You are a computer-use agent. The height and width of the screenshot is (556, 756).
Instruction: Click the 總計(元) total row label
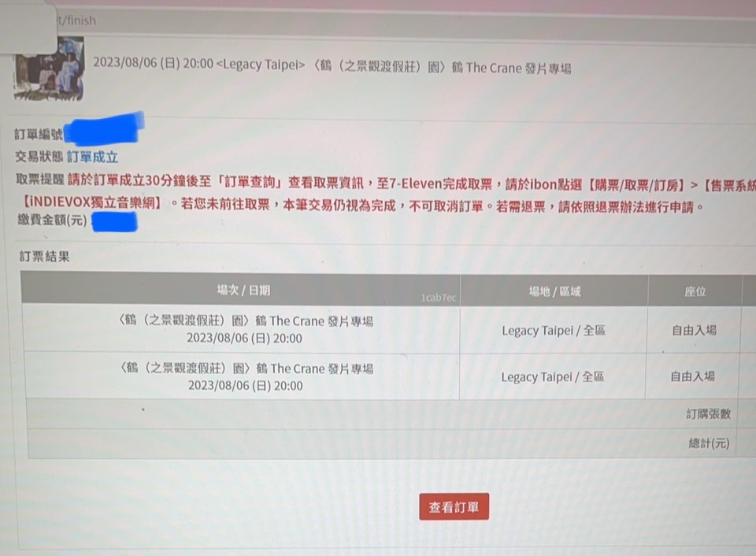click(709, 443)
